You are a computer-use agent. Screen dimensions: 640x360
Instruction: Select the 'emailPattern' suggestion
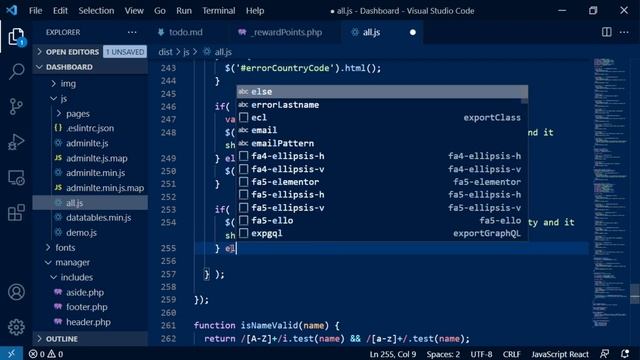pos(382,143)
